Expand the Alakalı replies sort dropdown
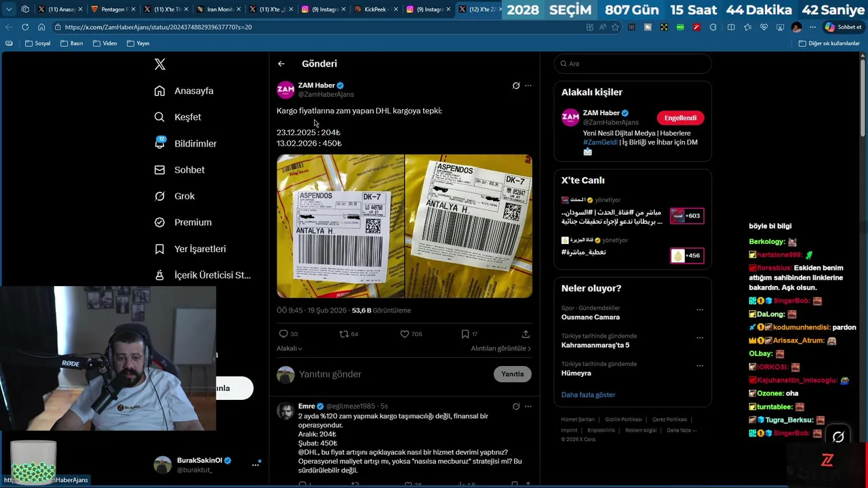 [x=290, y=348]
